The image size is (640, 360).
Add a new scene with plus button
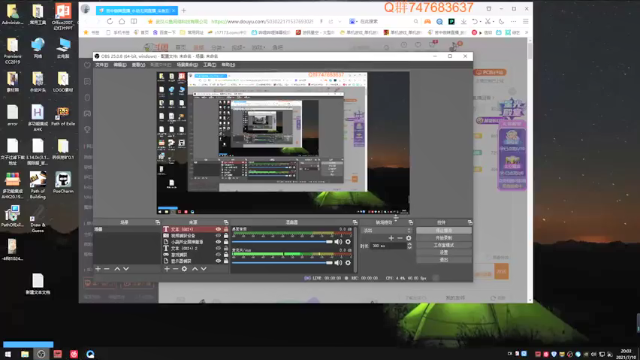coord(98,269)
